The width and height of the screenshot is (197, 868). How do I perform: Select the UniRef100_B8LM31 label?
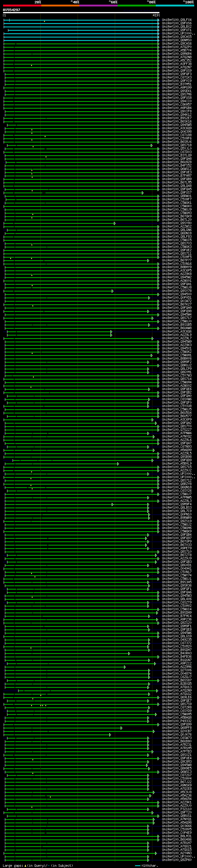click(177, 836)
